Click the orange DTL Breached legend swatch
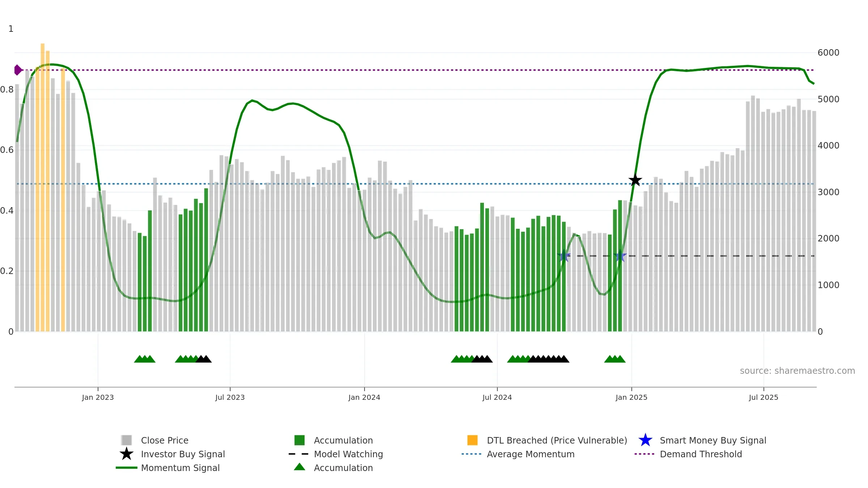Image resolution: width=868 pixels, height=488 pixels. tap(472, 440)
